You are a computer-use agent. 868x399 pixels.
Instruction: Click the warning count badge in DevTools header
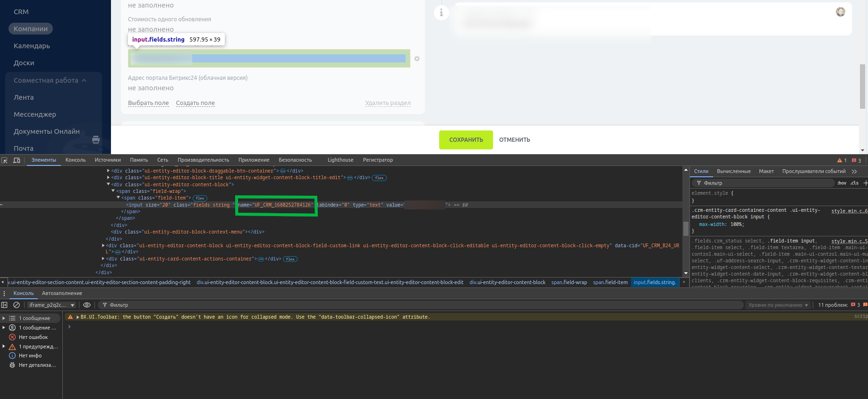click(x=842, y=160)
